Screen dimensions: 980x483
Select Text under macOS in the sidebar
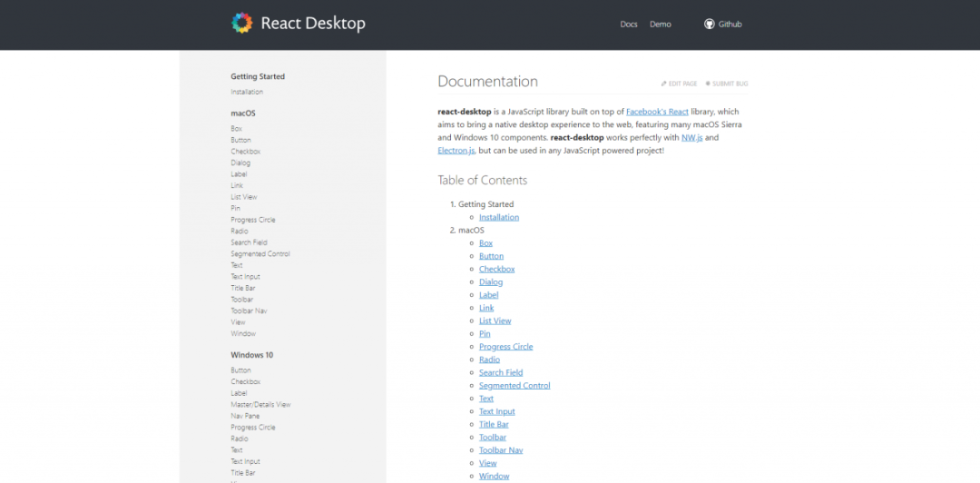tap(236, 265)
